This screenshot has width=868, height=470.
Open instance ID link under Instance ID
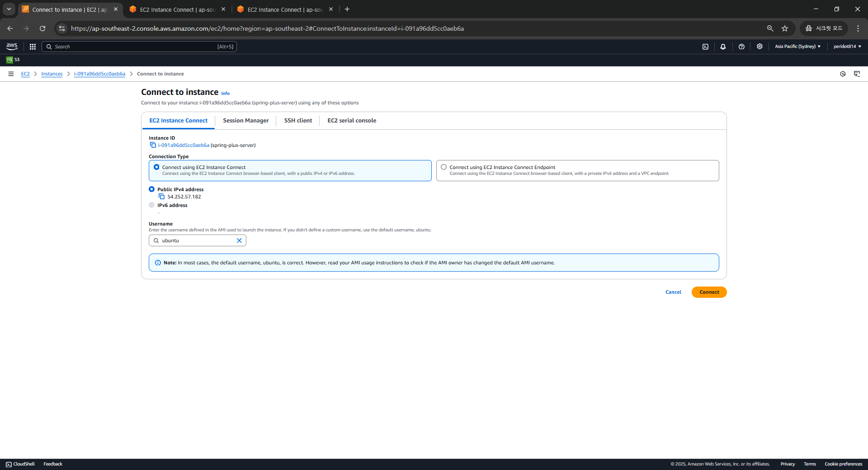(184, 145)
